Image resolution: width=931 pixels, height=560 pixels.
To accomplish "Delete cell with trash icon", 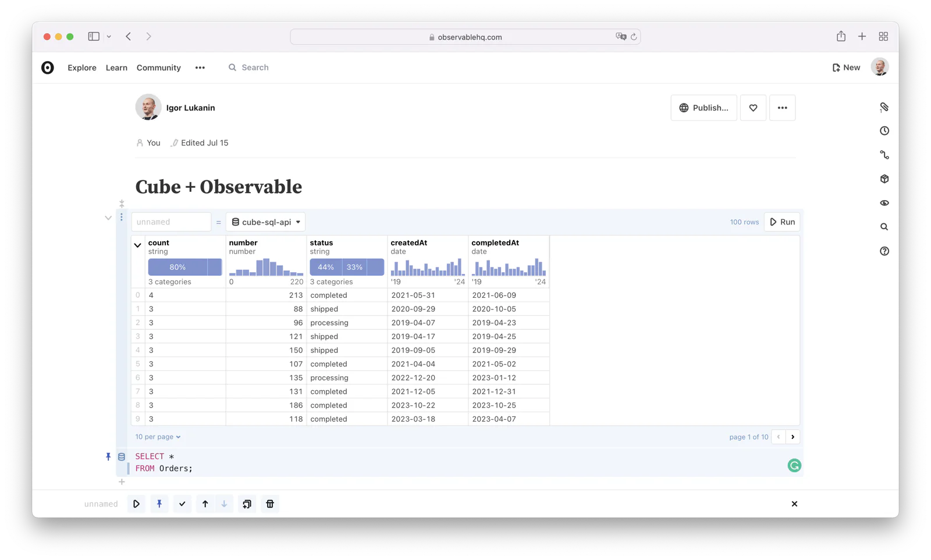I will point(270,504).
